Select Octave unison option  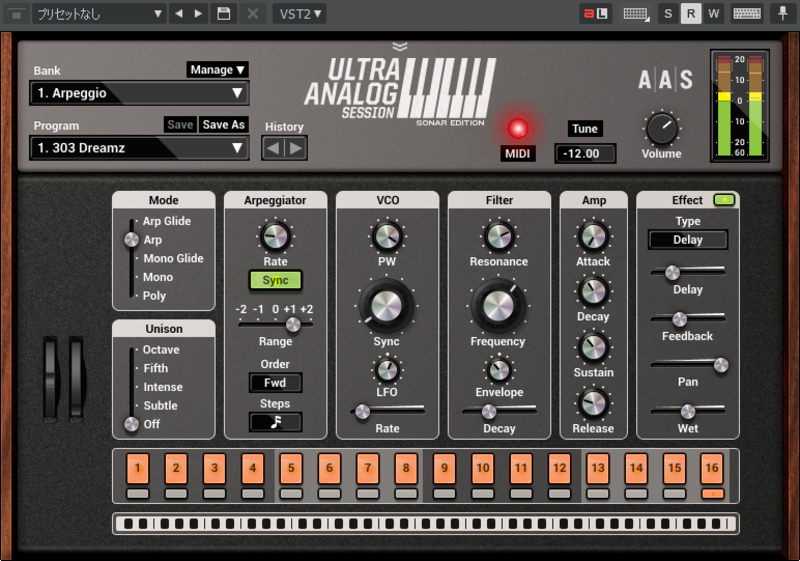tap(161, 349)
